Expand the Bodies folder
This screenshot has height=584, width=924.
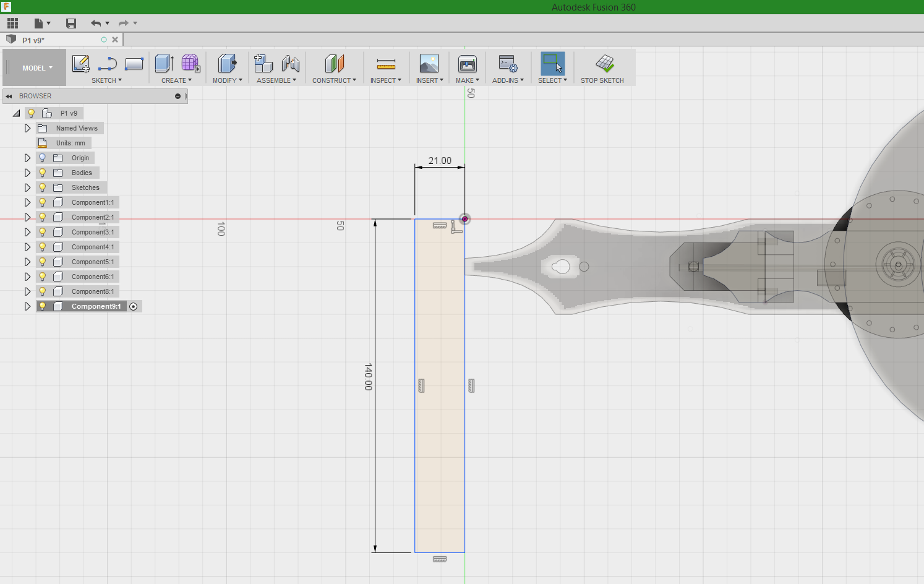point(27,173)
